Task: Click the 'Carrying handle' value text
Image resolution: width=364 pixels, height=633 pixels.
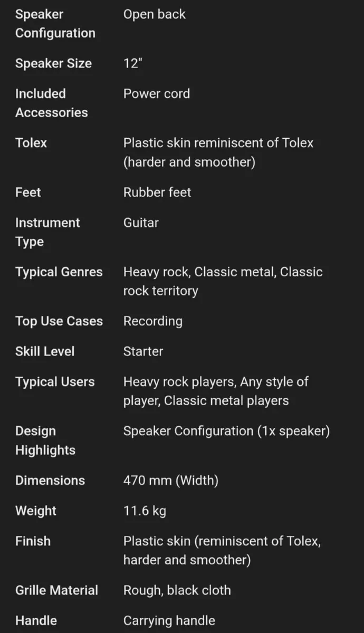Action: (x=169, y=621)
